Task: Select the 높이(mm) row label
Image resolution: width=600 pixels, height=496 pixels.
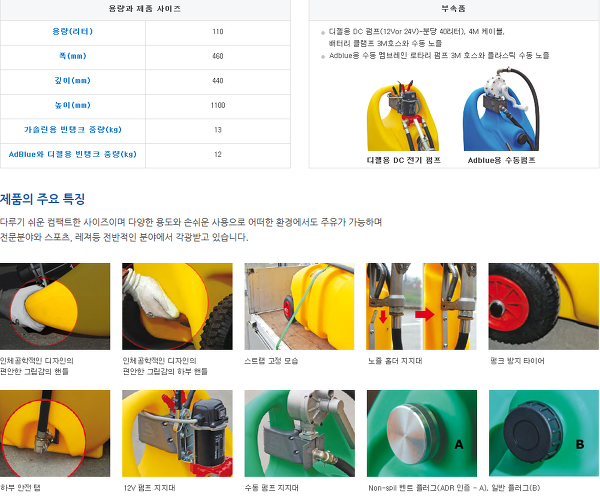Action: click(x=73, y=105)
